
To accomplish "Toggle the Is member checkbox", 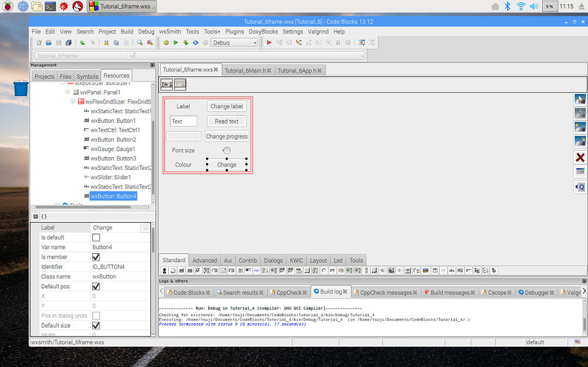I will (96, 257).
